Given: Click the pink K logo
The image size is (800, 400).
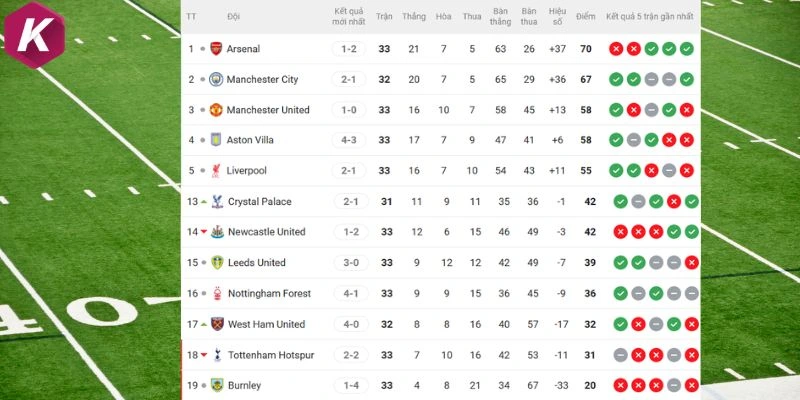Looking at the screenshot, I should 34,35.
